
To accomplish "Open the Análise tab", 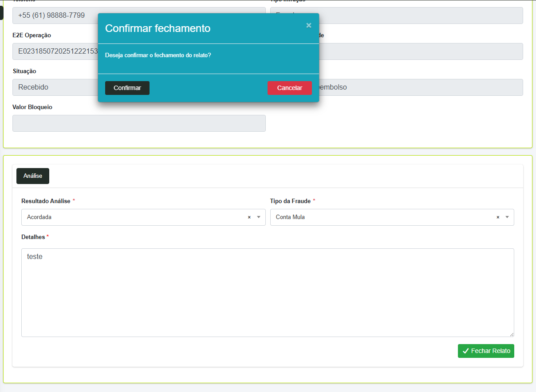I will 33,176.
